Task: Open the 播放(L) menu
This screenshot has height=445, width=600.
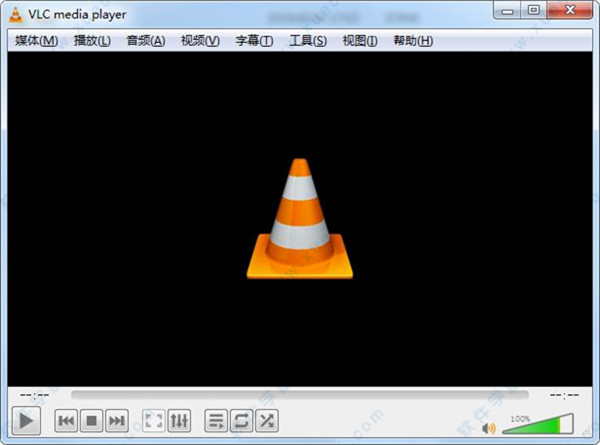Action: click(x=92, y=41)
